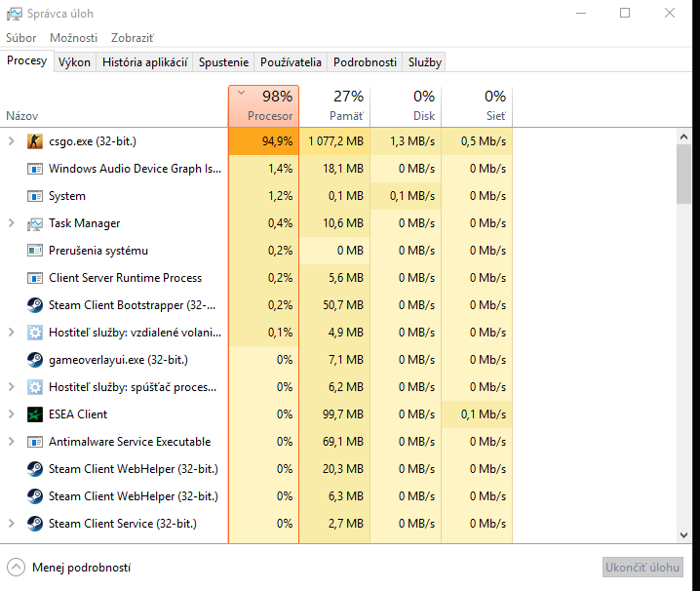Click the Task Manager process icon
This screenshot has width=700, height=591.
click(35, 223)
